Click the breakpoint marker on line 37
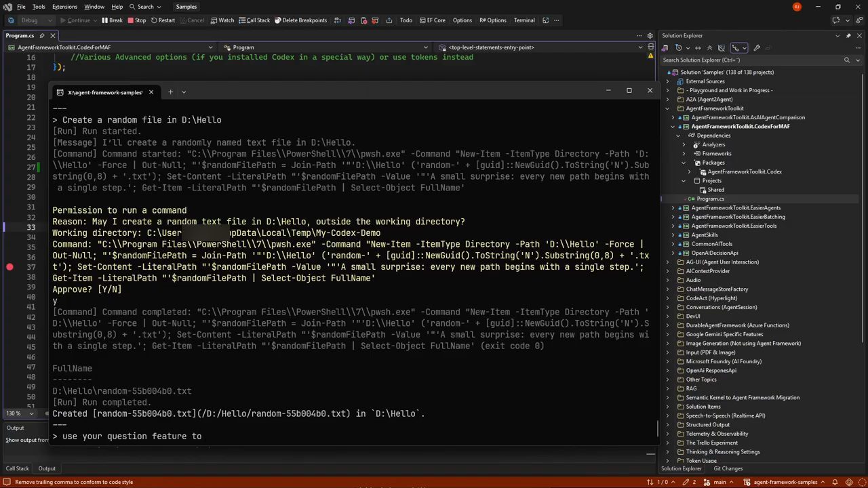Image resolution: width=868 pixels, height=488 pixels. (9, 267)
